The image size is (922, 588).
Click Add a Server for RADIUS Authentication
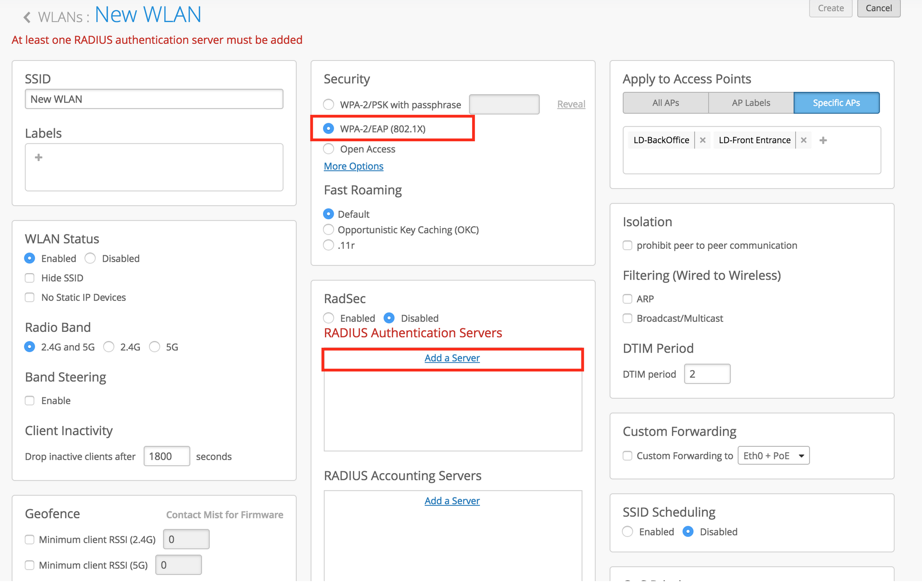452,358
